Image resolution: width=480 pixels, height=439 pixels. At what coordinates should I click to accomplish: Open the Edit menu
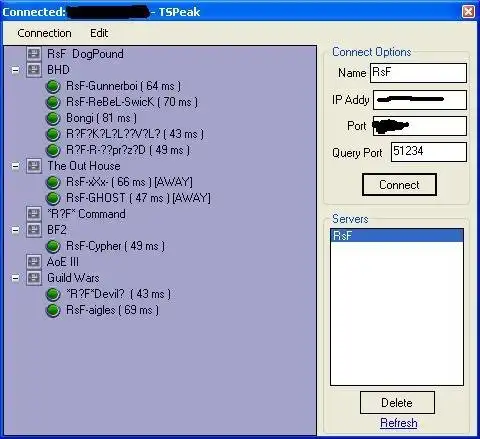click(x=99, y=33)
